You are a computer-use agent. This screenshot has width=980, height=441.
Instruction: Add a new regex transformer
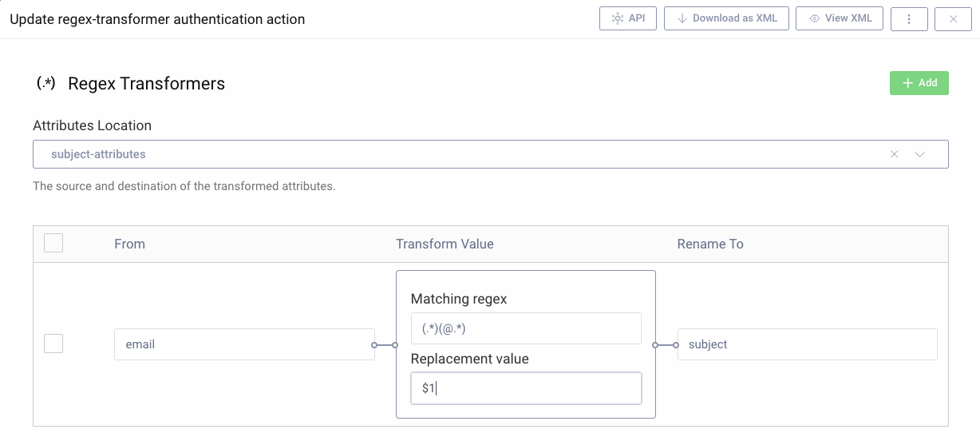point(919,83)
